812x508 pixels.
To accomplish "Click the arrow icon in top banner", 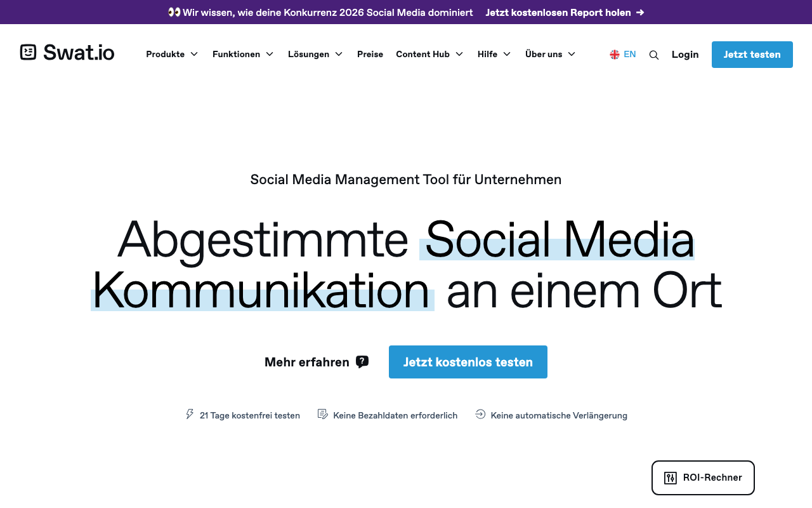I will 640,13.
